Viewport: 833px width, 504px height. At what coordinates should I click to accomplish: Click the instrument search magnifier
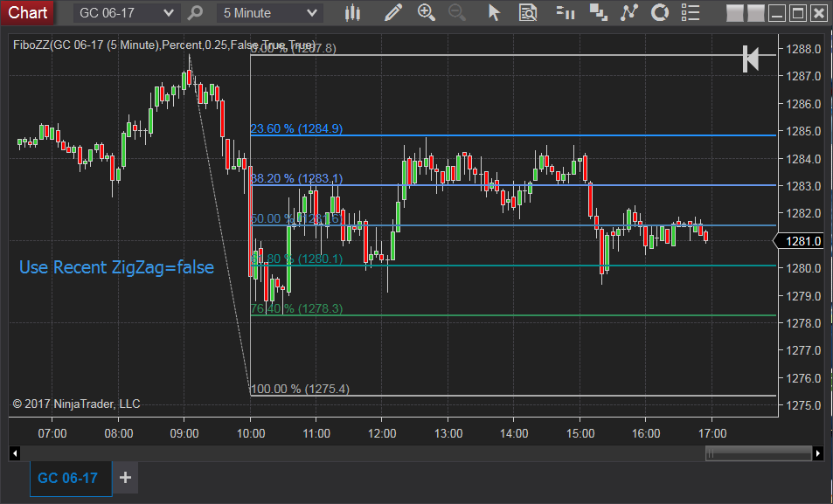[196, 13]
